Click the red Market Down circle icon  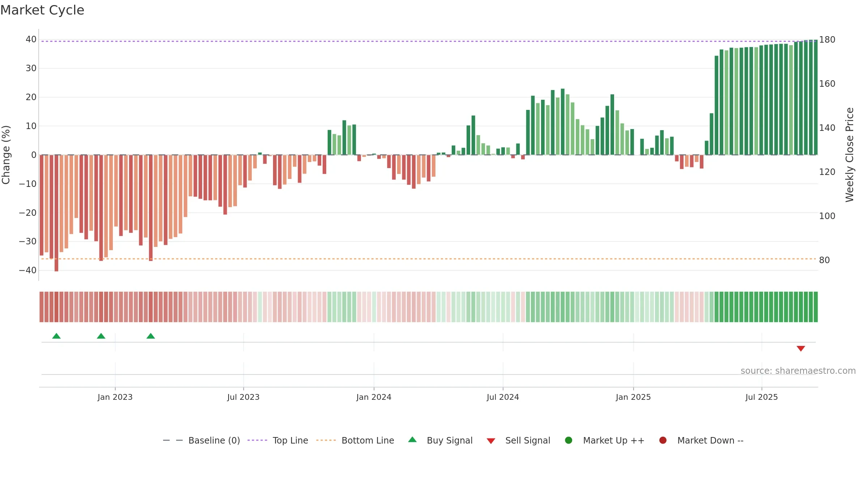coord(663,440)
